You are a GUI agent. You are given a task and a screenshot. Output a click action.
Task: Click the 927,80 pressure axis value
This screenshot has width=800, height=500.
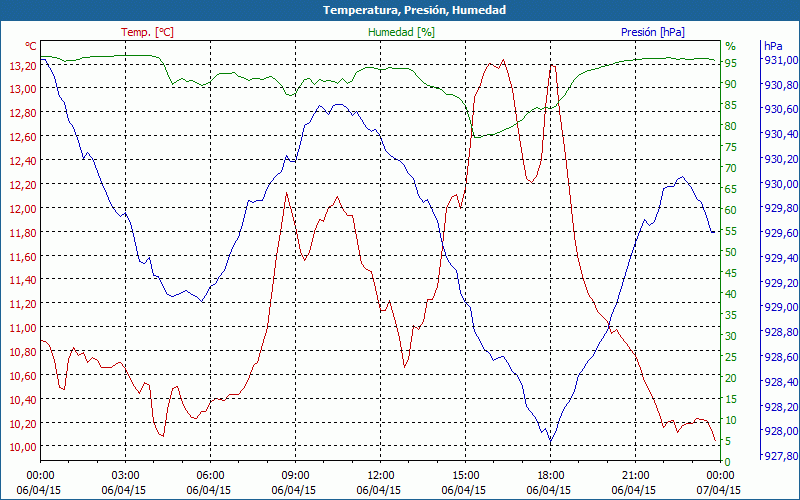[780, 455]
